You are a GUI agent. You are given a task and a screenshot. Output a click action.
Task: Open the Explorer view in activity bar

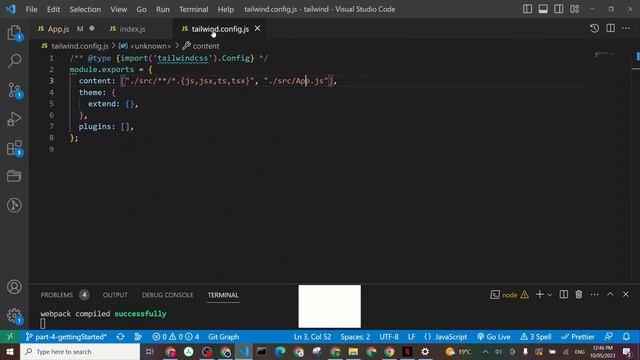[14, 33]
